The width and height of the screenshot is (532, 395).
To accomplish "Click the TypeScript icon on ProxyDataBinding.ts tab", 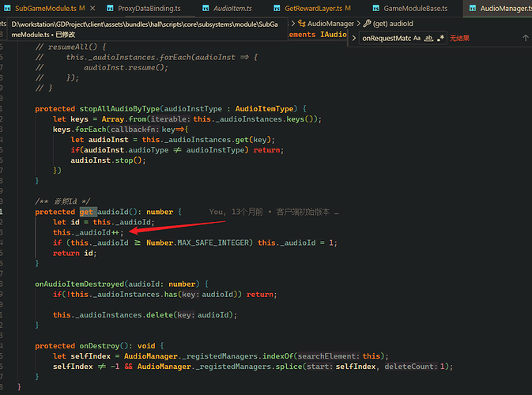I will coord(110,8).
